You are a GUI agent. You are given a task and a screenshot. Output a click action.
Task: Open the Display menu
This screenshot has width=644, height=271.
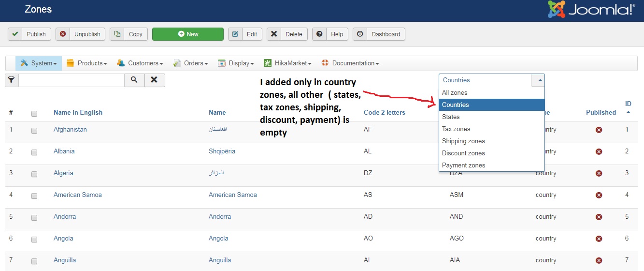236,63
